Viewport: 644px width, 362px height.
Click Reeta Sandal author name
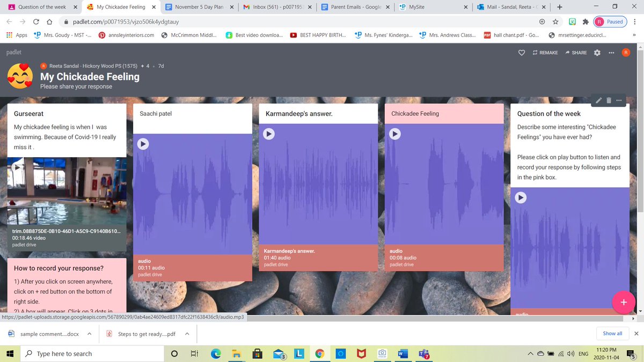coord(93,66)
